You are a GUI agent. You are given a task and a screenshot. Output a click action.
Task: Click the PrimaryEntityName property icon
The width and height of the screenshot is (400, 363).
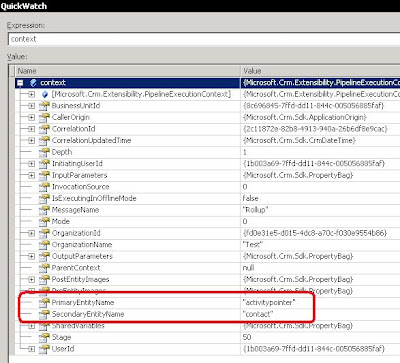(x=44, y=303)
